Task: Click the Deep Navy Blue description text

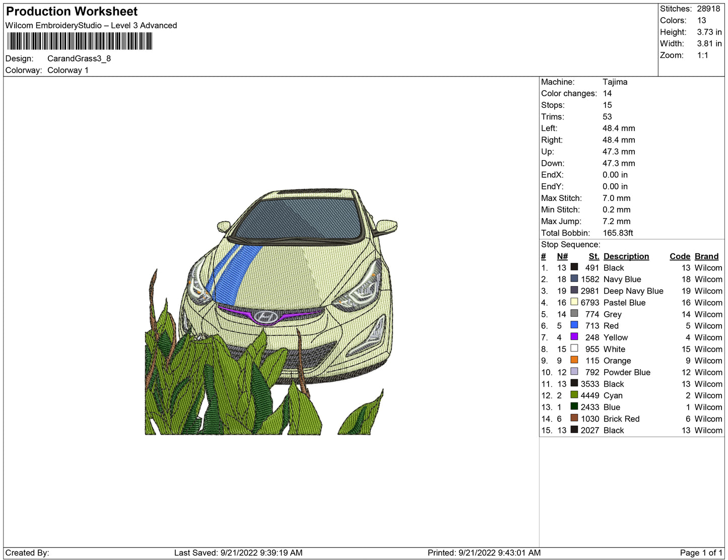Action: coord(633,291)
